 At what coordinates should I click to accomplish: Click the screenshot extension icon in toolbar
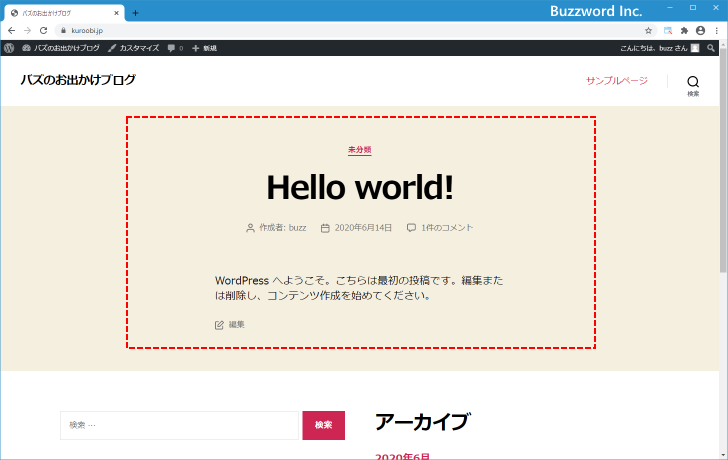tap(668, 31)
